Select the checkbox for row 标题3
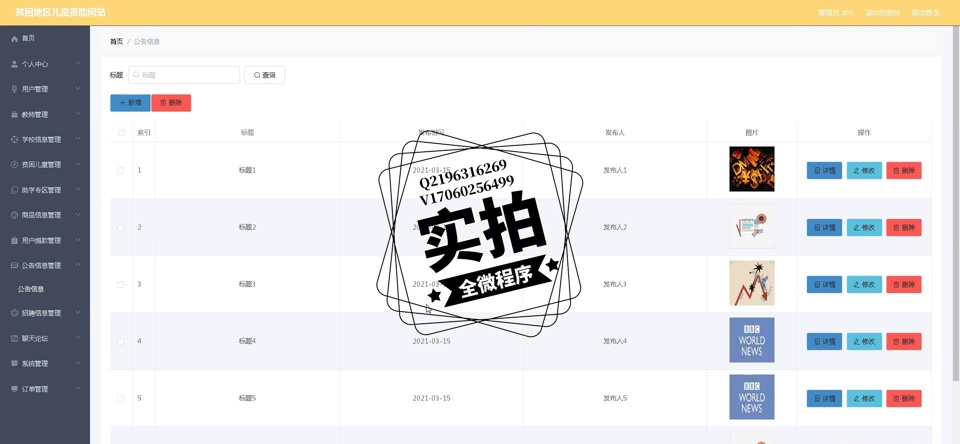This screenshot has width=960, height=444. (x=121, y=285)
